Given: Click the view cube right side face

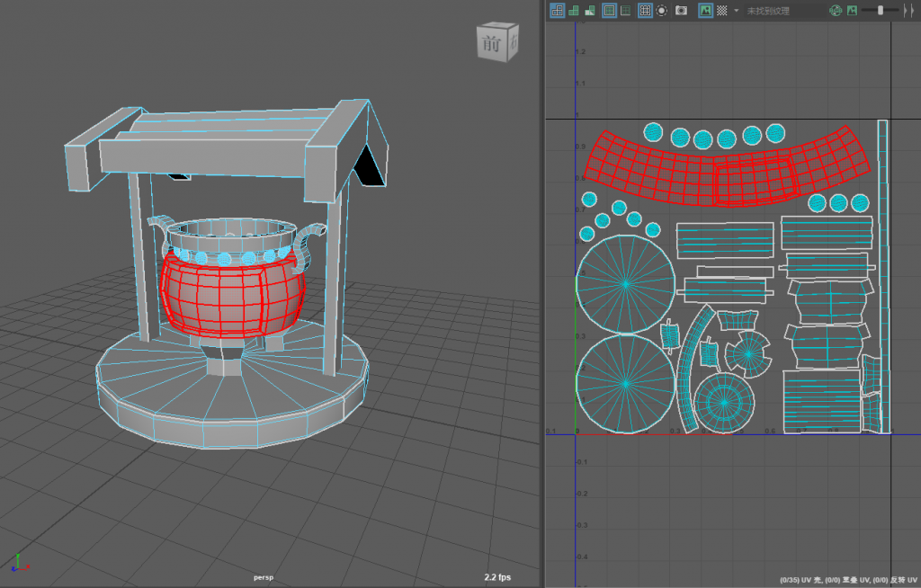Looking at the screenshot, I should point(513,41).
